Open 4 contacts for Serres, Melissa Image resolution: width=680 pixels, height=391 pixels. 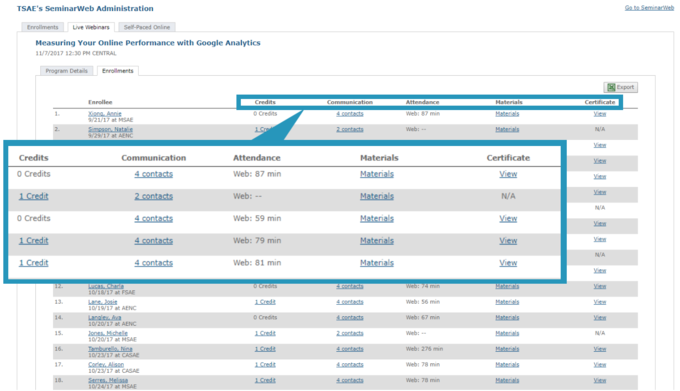[x=350, y=380]
